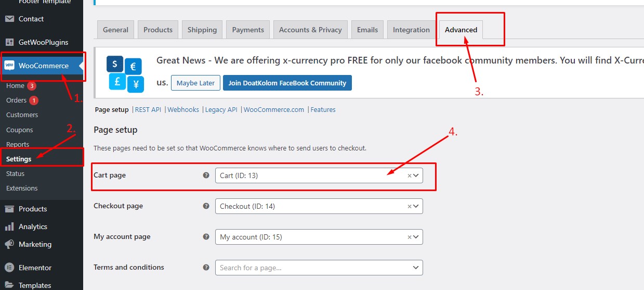Screen dimensions: 644x290
Task: Click the Maybe Later button
Action: (195, 83)
